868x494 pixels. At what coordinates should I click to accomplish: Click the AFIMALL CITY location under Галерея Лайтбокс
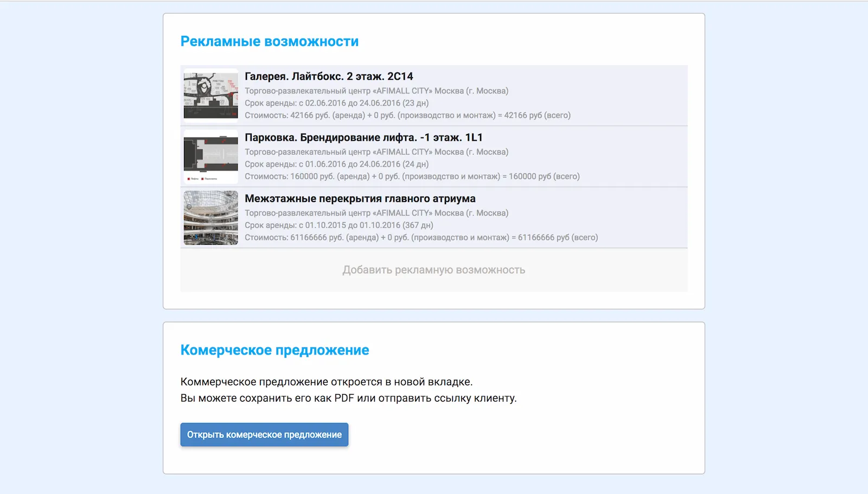coord(376,91)
